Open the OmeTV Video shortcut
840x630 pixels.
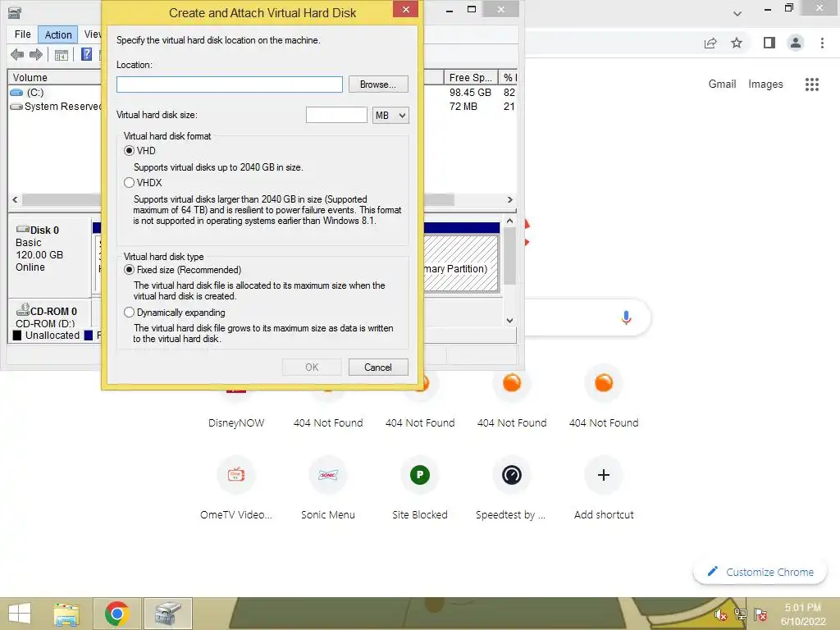[236, 475]
